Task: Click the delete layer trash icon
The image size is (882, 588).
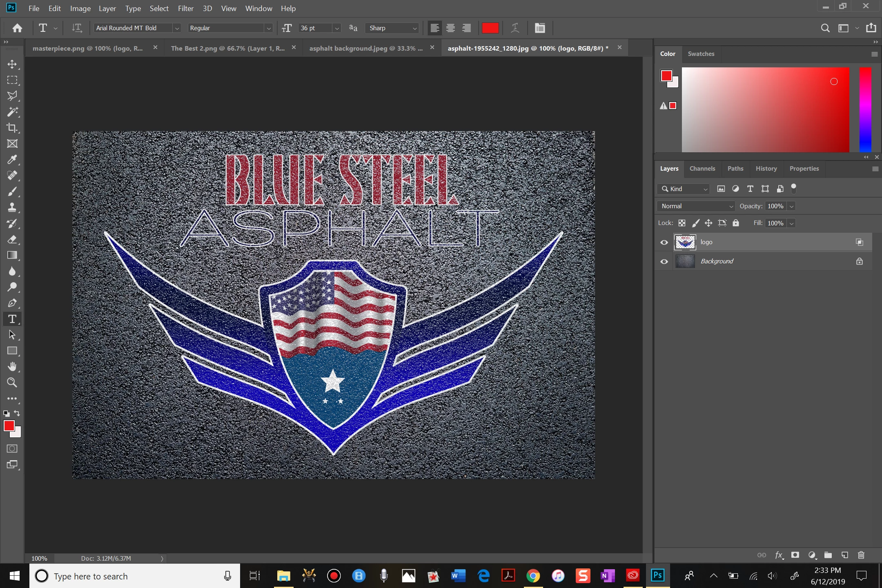Action: pos(861,555)
